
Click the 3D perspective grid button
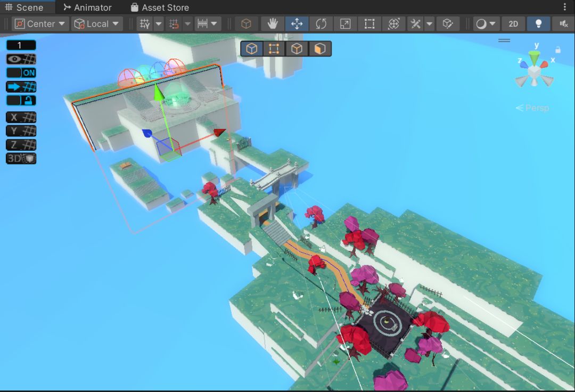21,158
